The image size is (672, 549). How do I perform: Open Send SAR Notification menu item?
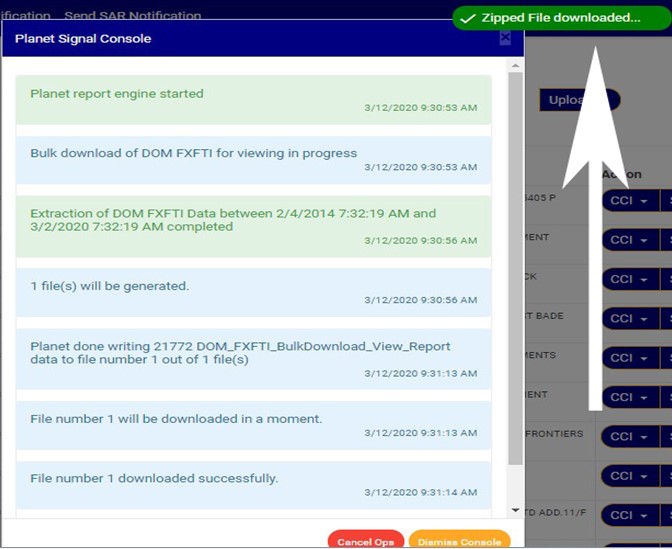point(132,15)
